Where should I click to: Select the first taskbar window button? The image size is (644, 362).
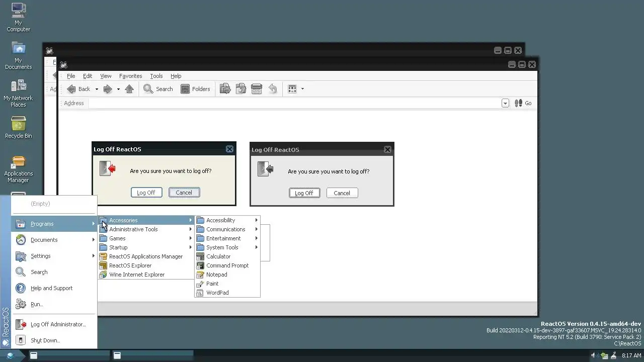coord(68,355)
